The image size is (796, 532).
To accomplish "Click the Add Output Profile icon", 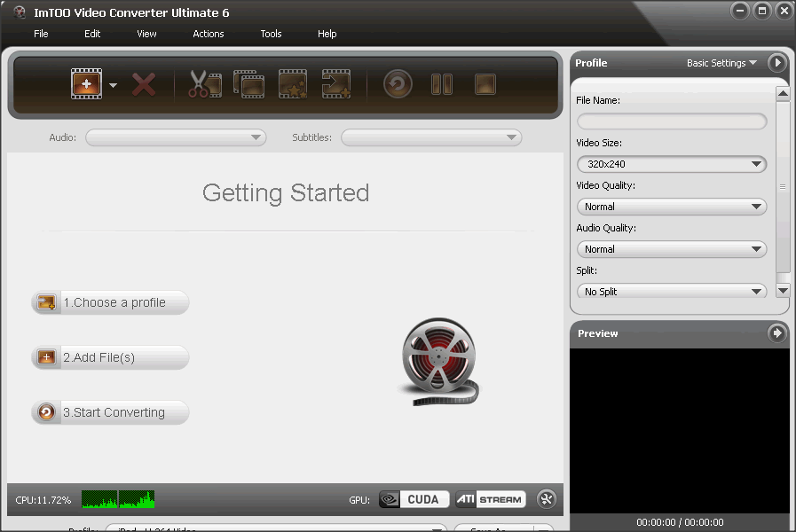I will tap(336, 83).
